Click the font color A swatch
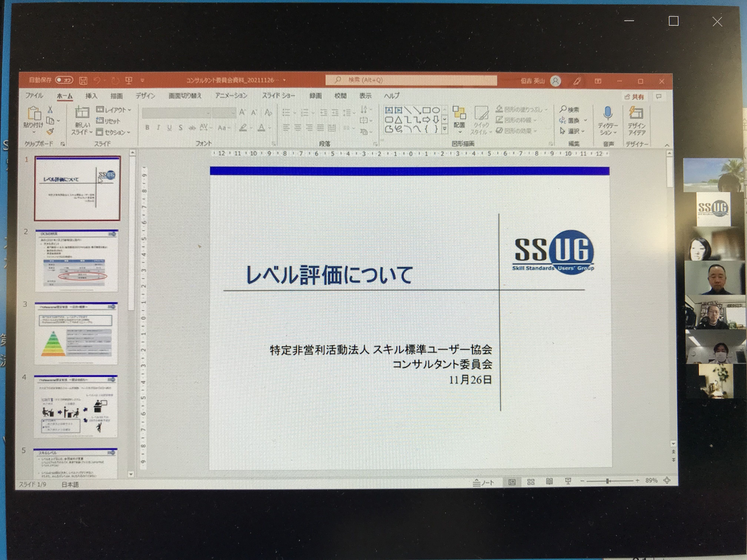This screenshot has height=560, width=747. point(261,128)
